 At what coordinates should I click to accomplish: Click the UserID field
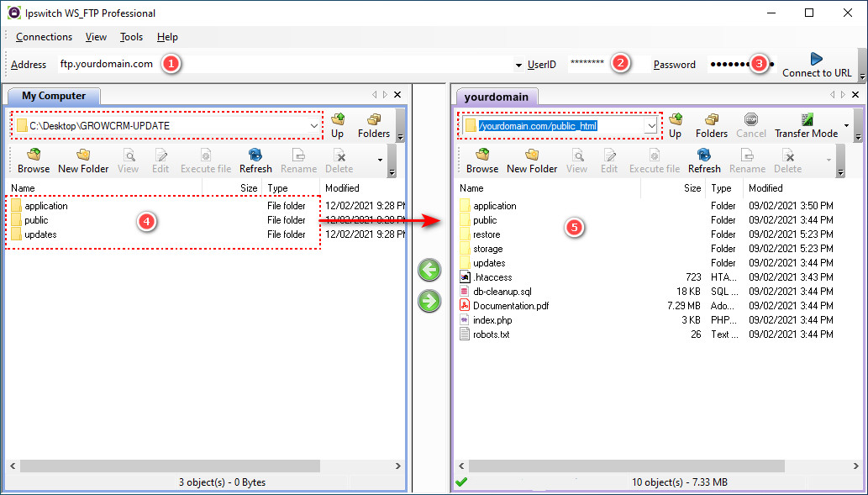[609, 64]
